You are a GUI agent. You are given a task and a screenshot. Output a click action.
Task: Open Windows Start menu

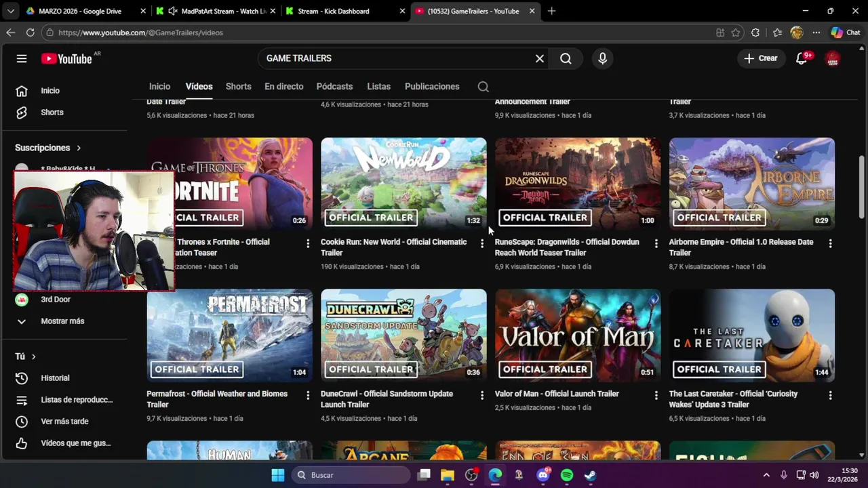[278, 475]
